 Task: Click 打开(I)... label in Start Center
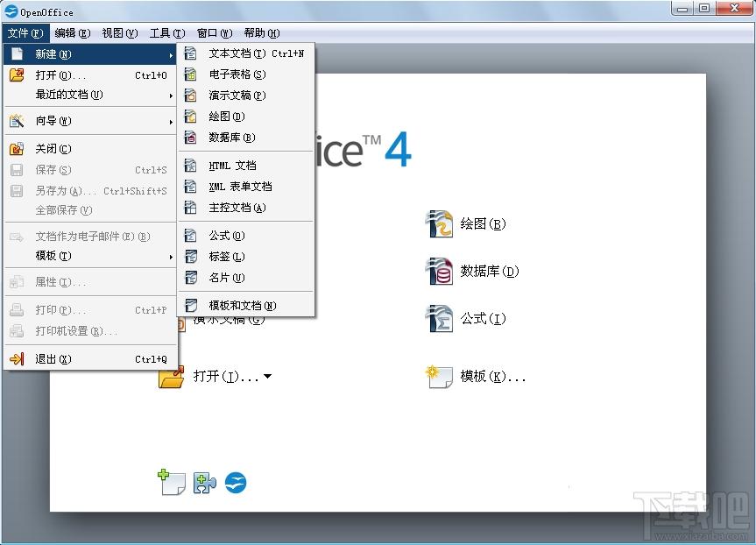tap(226, 376)
